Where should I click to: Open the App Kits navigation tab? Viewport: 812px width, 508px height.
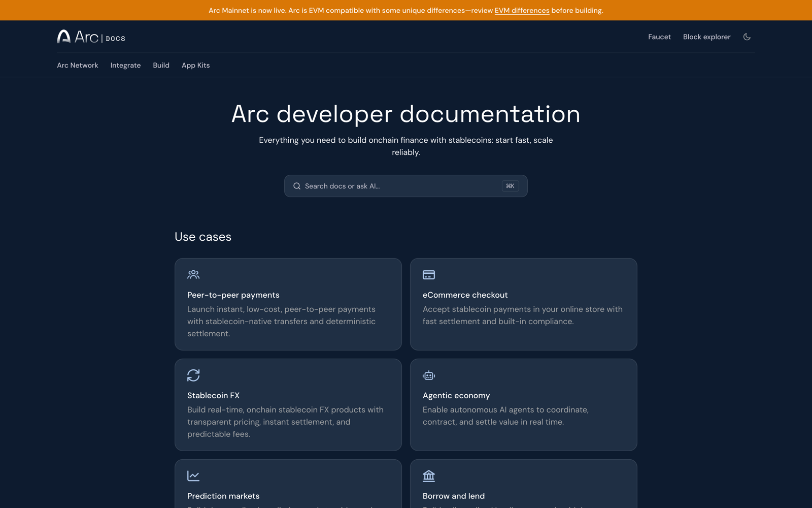[x=195, y=65]
